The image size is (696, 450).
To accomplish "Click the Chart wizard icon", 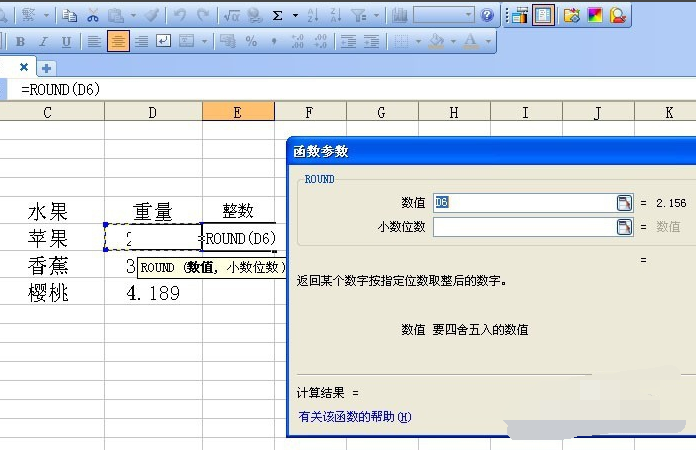I will pyautogui.click(x=399, y=16).
